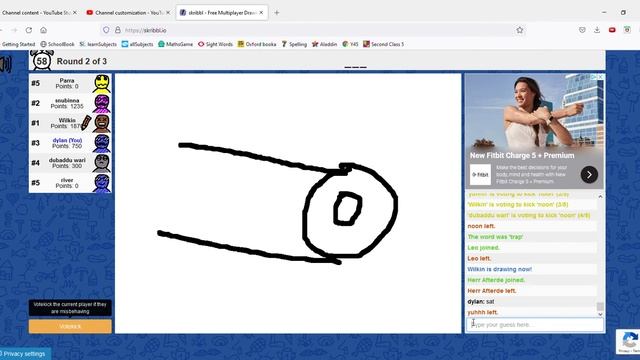Click the pencil icon next to Wilkin
This screenshot has height=360, width=640.
tap(86, 123)
